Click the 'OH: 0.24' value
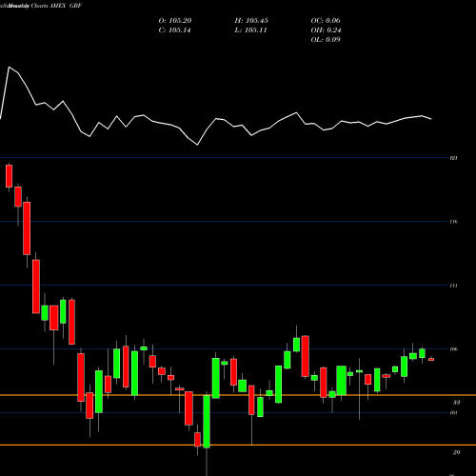This screenshot has width=476, height=476. pos(326,30)
